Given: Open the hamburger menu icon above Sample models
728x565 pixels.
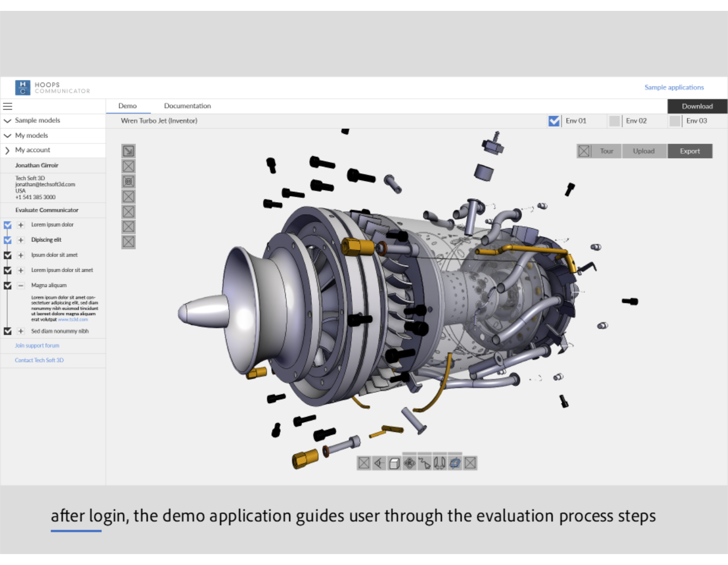Looking at the screenshot, I should pyautogui.click(x=8, y=106).
